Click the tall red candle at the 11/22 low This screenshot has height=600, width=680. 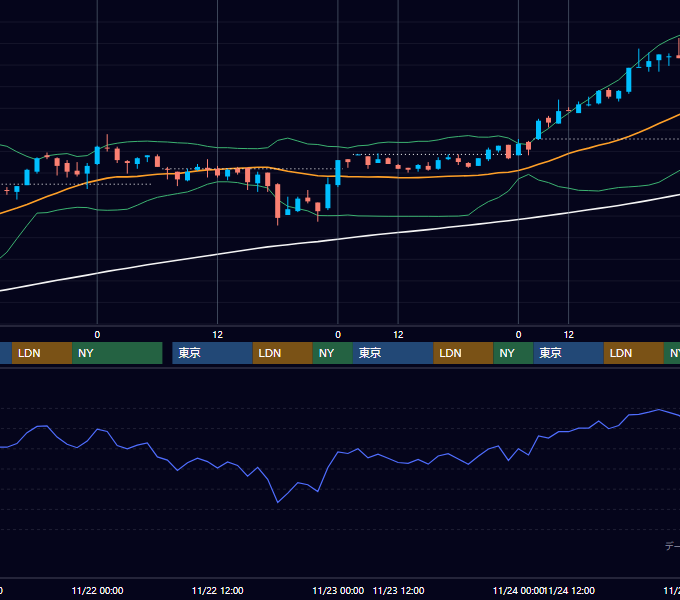(x=278, y=201)
